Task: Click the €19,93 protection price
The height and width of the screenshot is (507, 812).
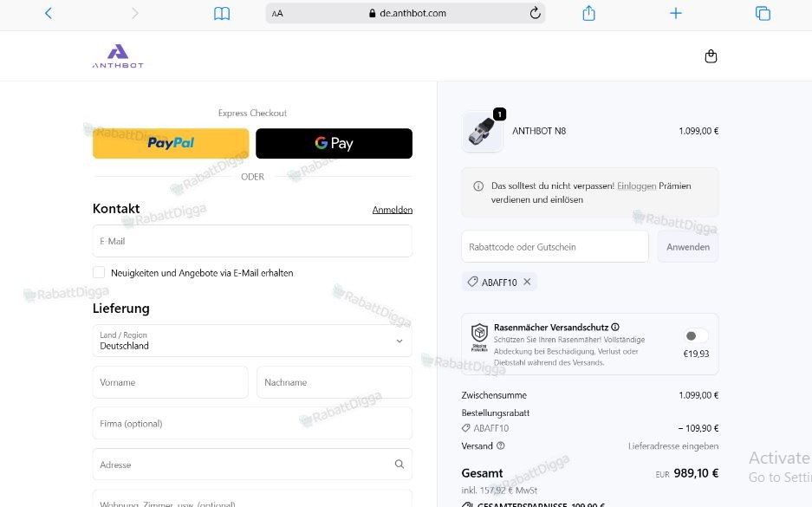Action: [696, 354]
